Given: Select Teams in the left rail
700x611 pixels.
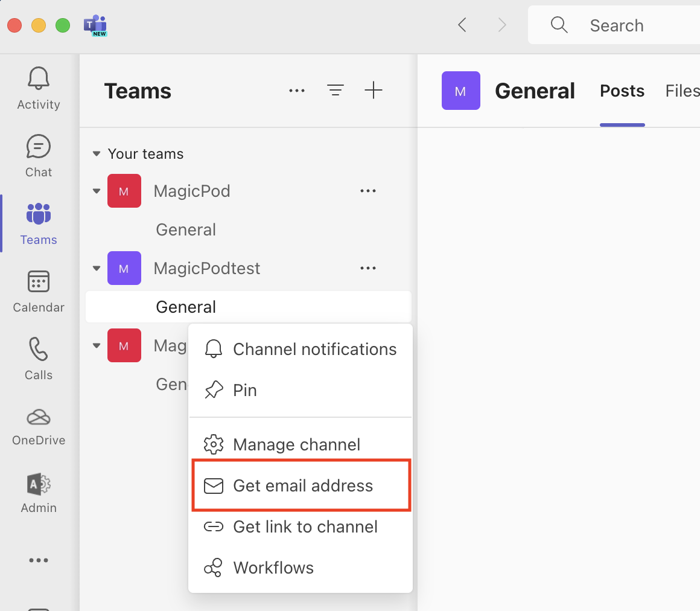Looking at the screenshot, I should 39,224.
